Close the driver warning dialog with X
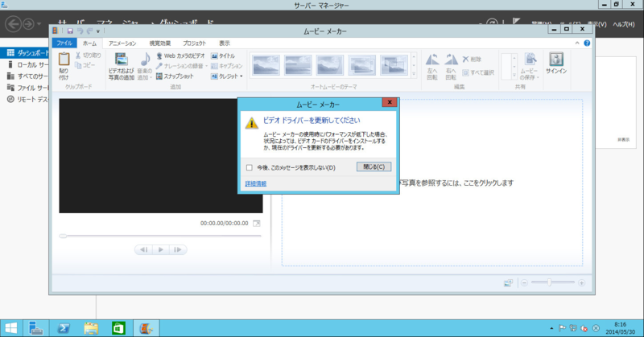The width and height of the screenshot is (644, 337). (390, 102)
